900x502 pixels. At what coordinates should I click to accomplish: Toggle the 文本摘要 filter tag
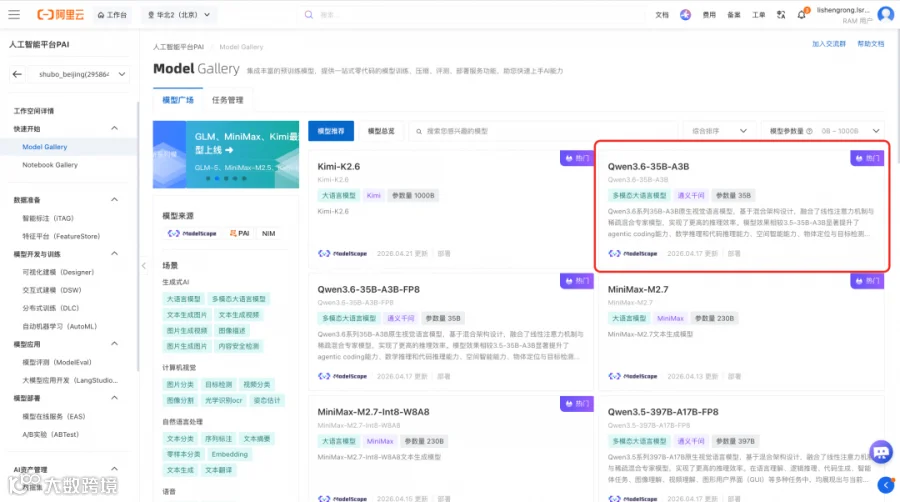pyautogui.click(x=257, y=439)
